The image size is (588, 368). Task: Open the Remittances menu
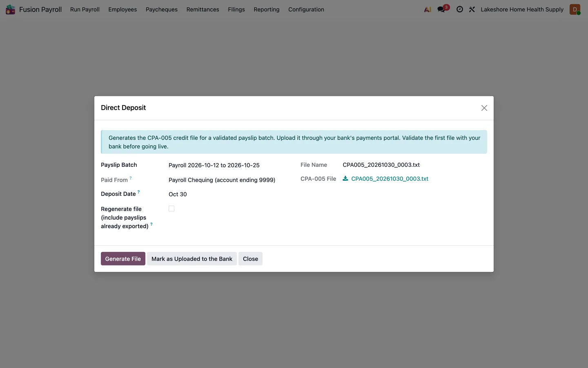(x=203, y=9)
